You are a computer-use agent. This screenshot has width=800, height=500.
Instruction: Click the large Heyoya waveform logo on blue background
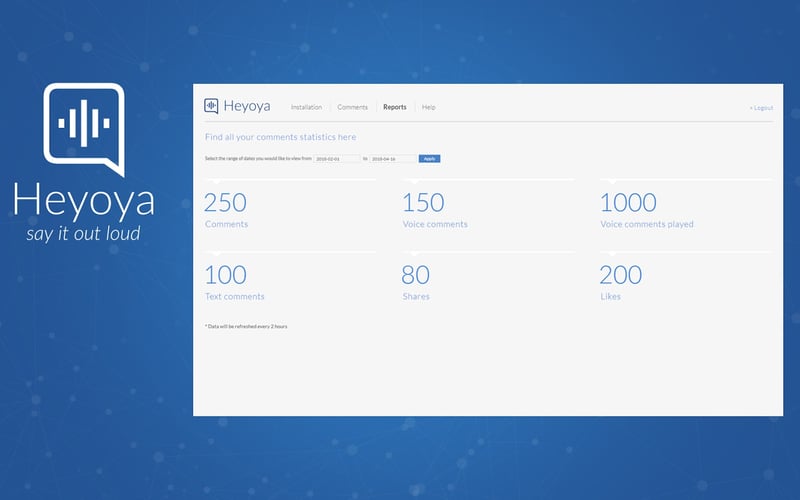pos(84,130)
